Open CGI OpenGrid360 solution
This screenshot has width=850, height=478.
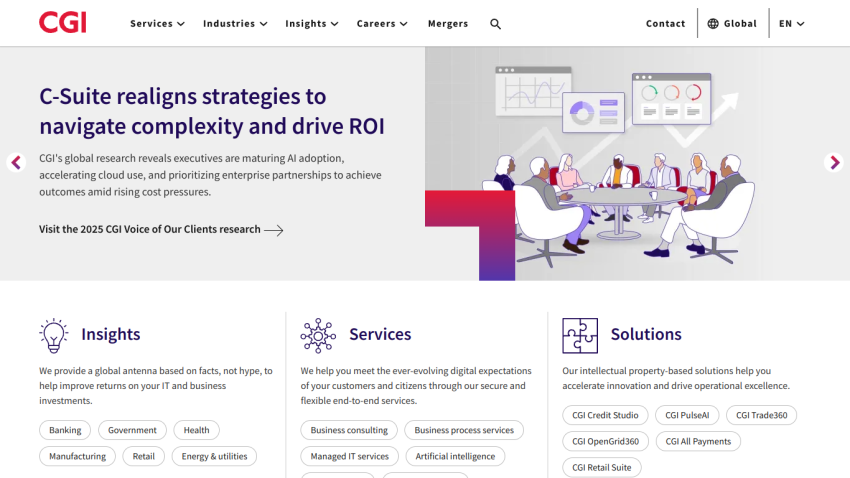tap(606, 441)
